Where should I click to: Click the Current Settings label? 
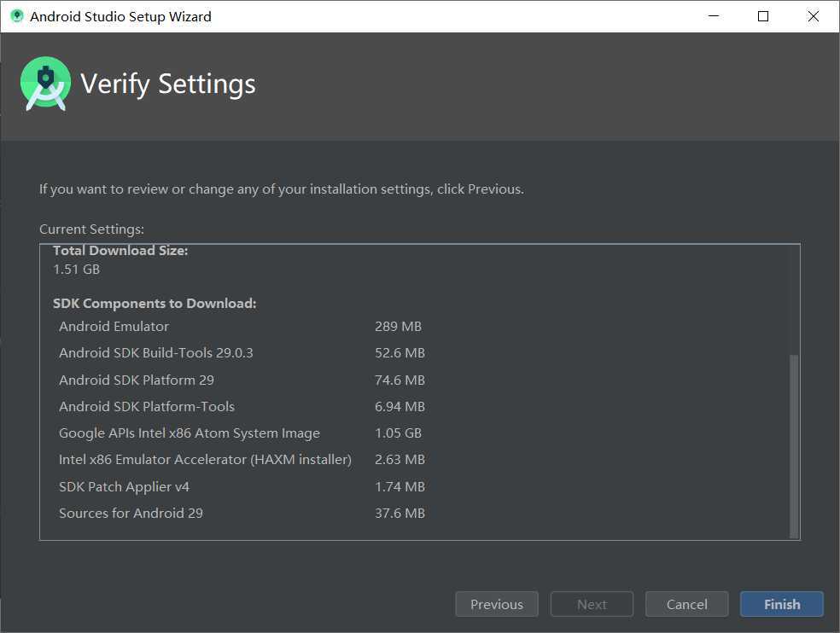(91, 229)
